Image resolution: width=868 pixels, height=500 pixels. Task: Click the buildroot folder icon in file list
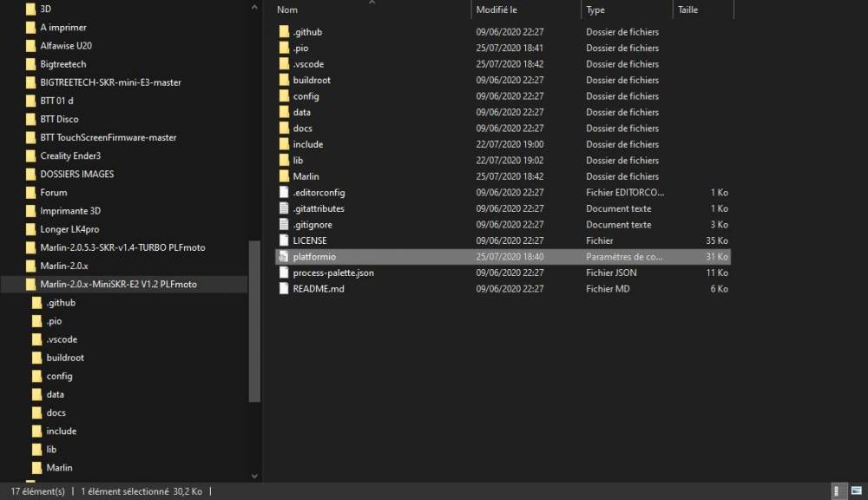point(284,80)
